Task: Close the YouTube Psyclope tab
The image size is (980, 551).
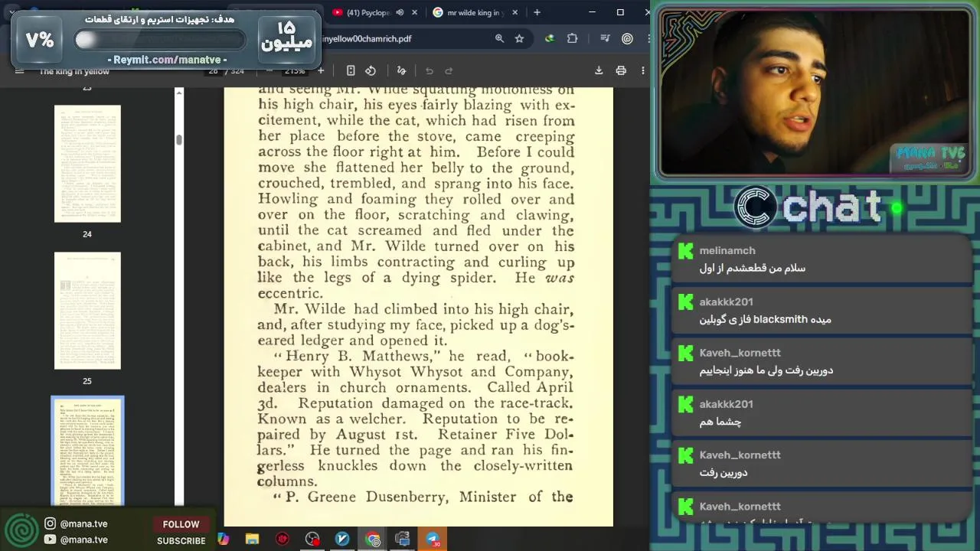Action: (x=415, y=12)
